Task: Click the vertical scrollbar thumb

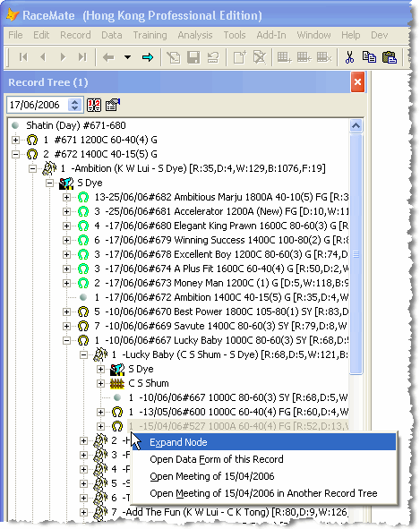Action: (356, 254)
